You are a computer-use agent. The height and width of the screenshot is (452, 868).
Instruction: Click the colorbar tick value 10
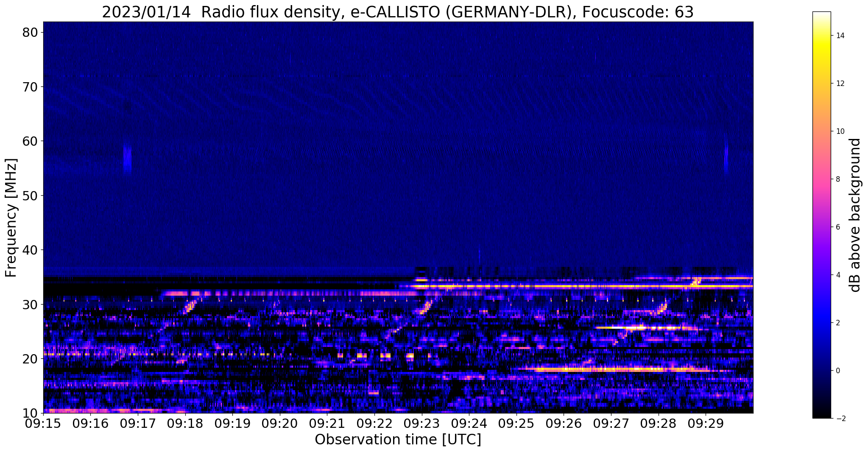pos(840,131)
